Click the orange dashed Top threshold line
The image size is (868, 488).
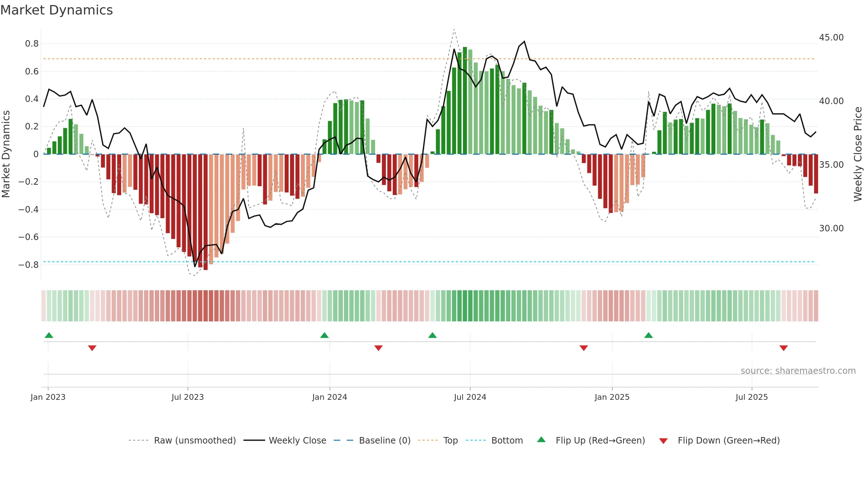pyautogui.click(x=429, y=59)
